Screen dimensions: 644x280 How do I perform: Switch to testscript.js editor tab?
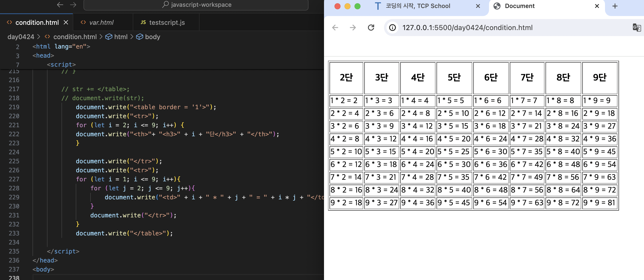(167, 23)
